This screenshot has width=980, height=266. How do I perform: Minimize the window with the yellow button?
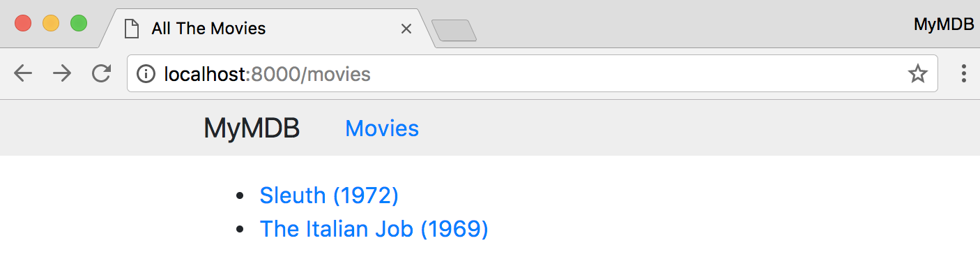[51, 23]
